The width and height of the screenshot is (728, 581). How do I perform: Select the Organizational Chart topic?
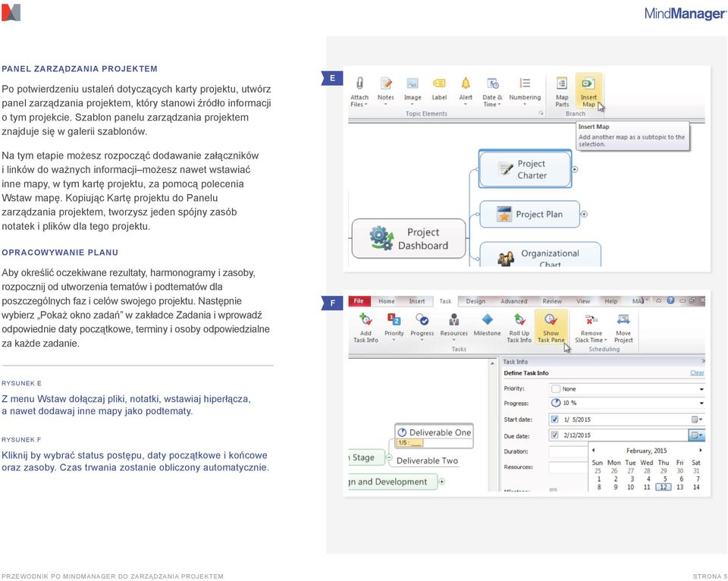tap(541, 255)
